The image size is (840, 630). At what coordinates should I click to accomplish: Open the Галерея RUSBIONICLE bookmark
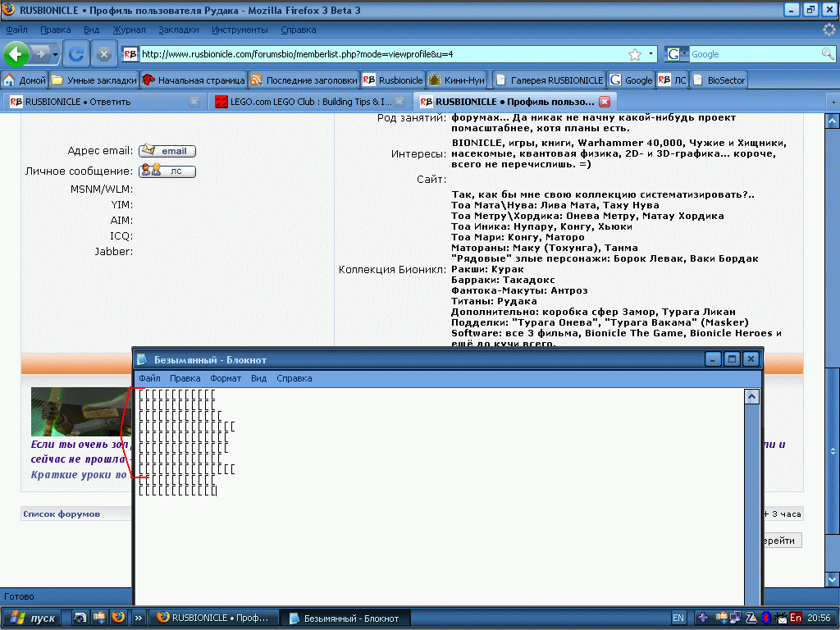click(x=549, y=80)
